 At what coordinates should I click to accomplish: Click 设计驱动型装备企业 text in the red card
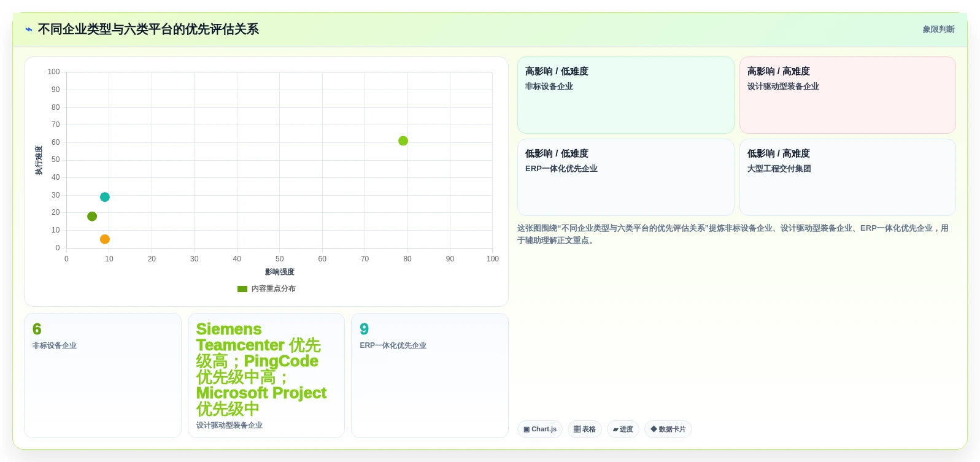coord(783,87)
